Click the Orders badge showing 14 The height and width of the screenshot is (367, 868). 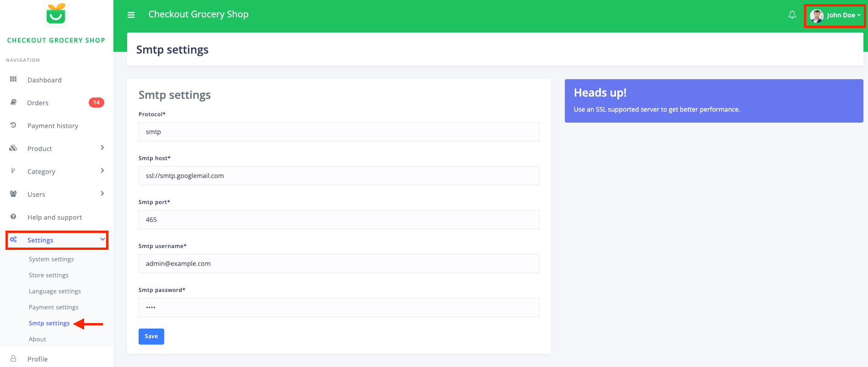pos(96,103)
